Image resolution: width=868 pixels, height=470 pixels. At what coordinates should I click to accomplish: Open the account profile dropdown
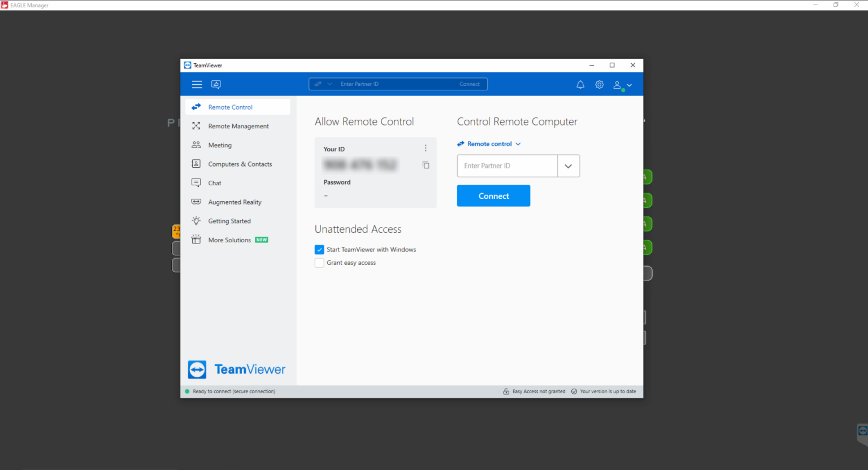pyautogui.click(x=622, y=85)
